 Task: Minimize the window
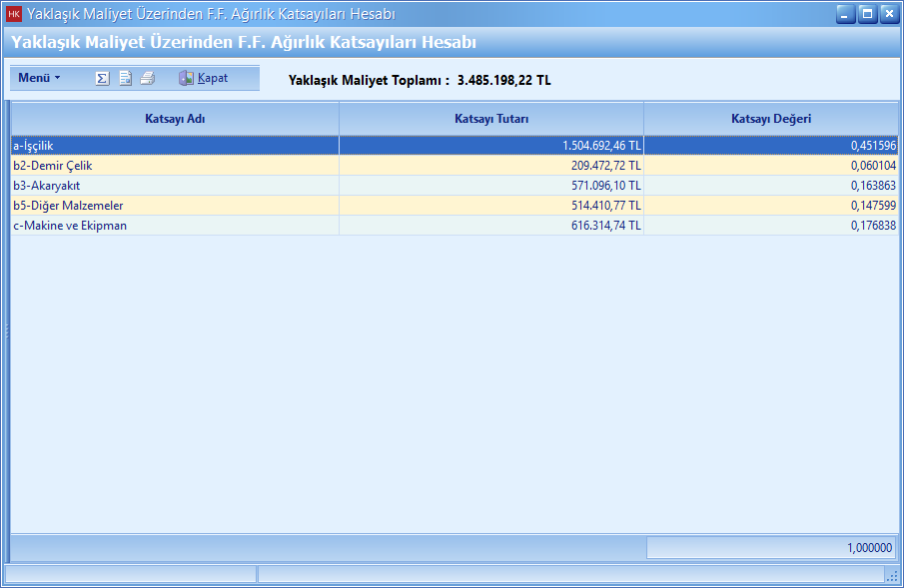click(x=846, y=14)
